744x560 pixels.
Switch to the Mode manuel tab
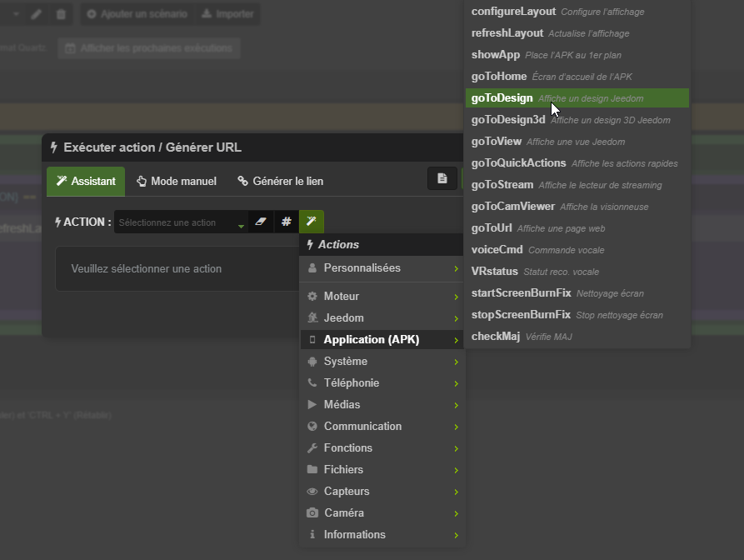[x=177, y=182]
